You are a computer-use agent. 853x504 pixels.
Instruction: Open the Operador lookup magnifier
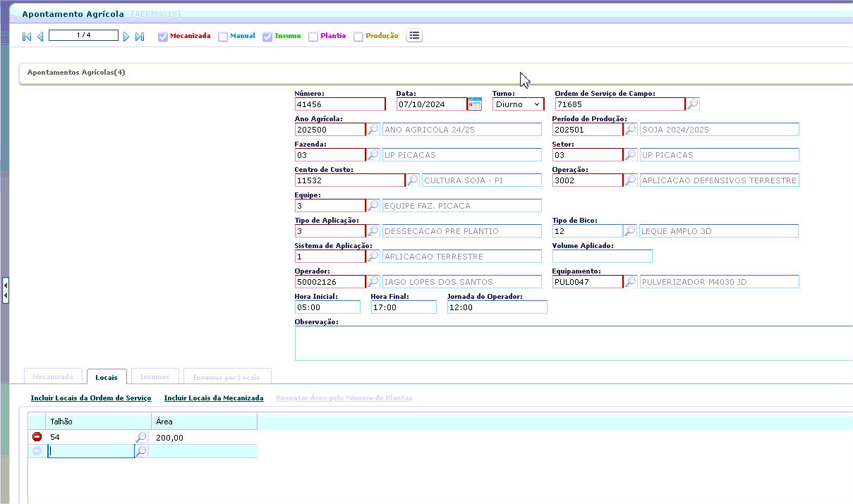[x=373, y=281]
